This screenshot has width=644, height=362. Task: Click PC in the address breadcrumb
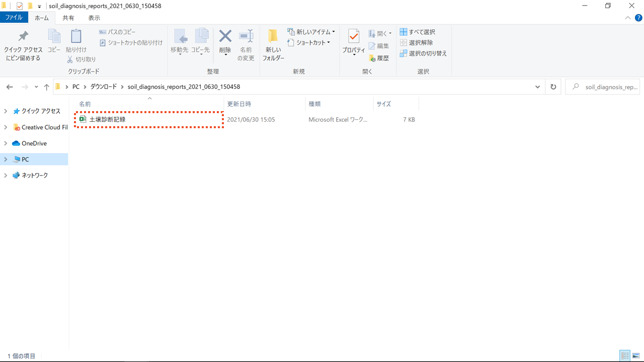[x=76, y=87]
